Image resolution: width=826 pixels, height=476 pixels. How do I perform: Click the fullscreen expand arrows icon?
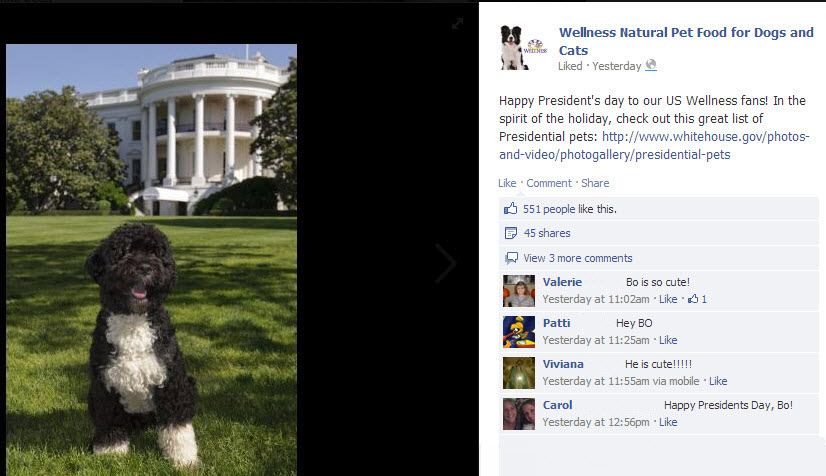point(457,23)
